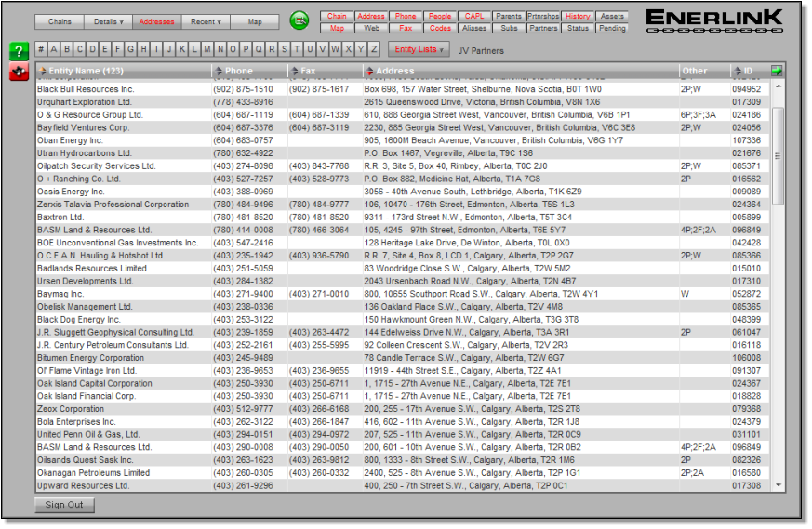The height and width of the screenshot is (529, 812).
Task: Sort by Phone column arrows
Action: point(220,71)
